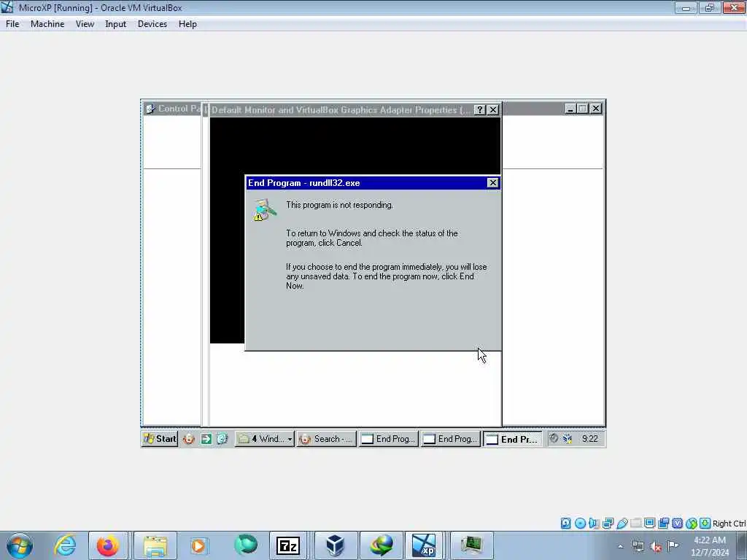Minimize the guest Control Panel window
This screenshot has height=560, width=747.
[570, 109]
